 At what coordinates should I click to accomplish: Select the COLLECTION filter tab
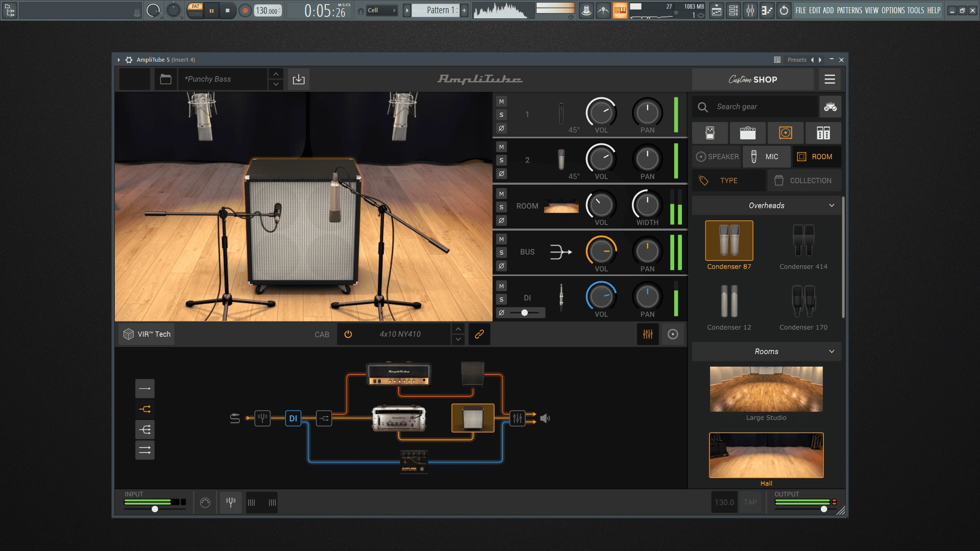coord(804,181)
